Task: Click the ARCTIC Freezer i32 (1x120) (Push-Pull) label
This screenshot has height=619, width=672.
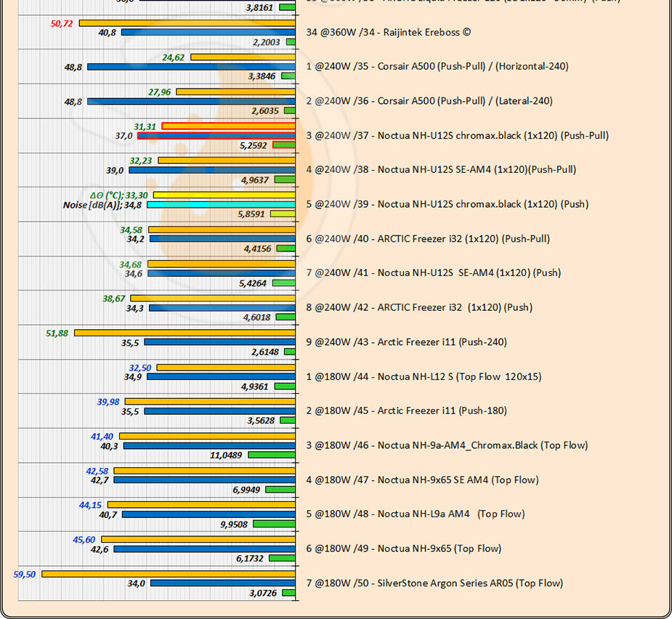Action: (428, 239)
